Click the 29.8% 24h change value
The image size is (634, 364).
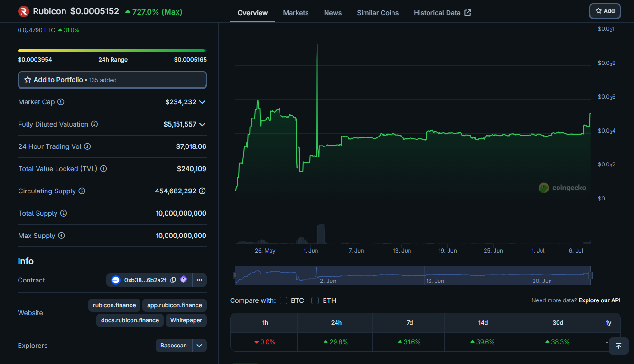[x=336, y=342]
